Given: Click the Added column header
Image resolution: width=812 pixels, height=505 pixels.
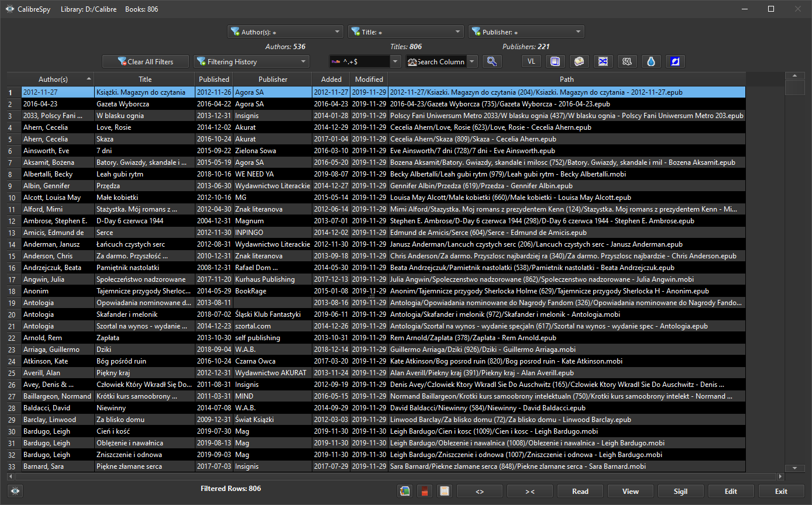Looking at the screenshot, I should point(331,79).
